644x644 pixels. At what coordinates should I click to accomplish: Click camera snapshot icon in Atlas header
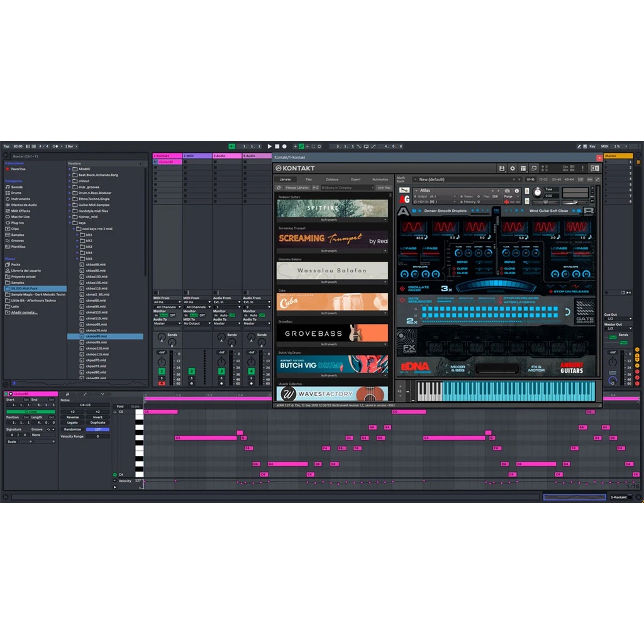507,191
